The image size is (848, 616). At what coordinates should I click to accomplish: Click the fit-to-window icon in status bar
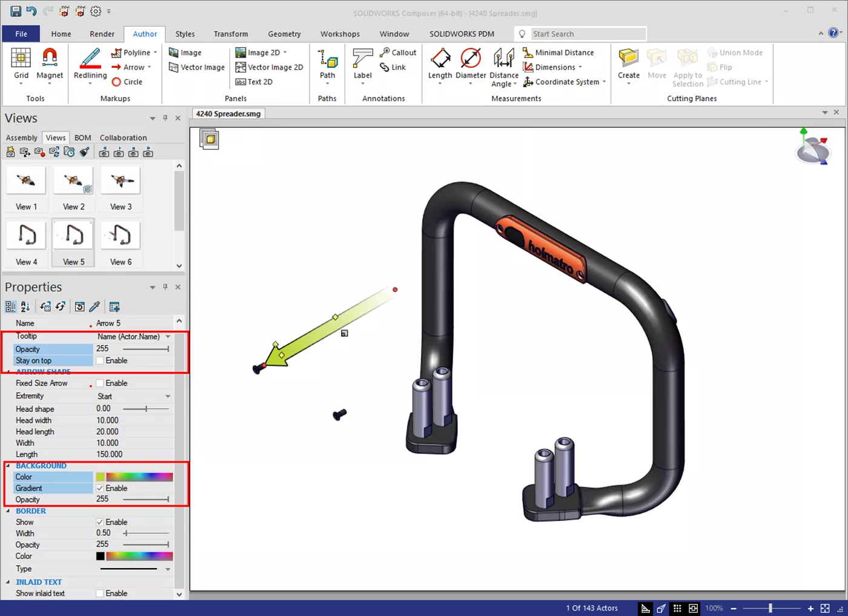[x=825, y=608]
